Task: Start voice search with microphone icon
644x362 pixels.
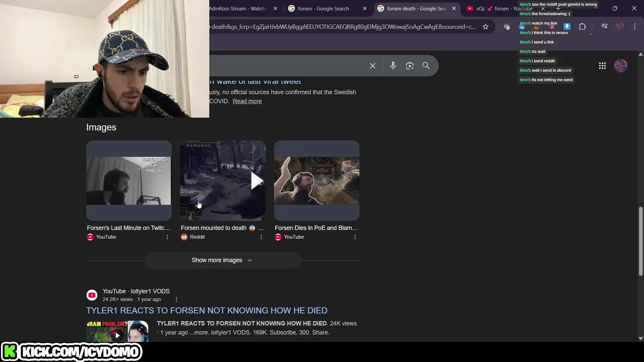Action: 393,66
